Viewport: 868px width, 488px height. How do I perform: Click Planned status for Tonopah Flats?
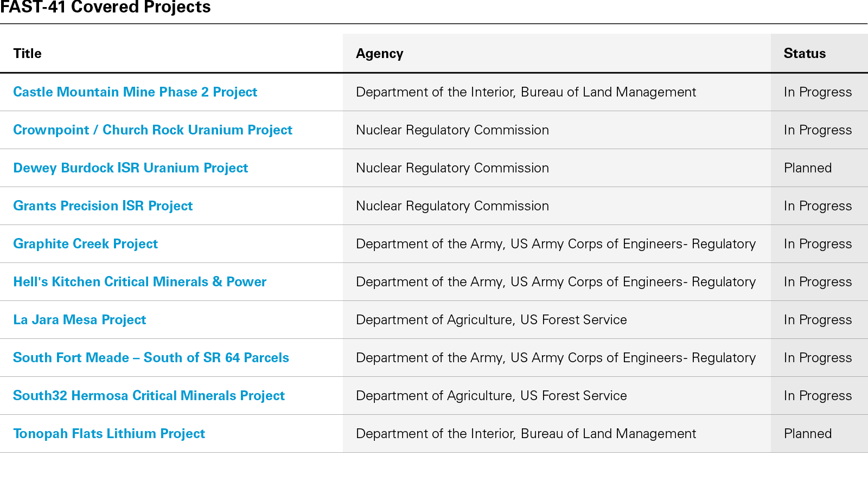tap(807, 434)
